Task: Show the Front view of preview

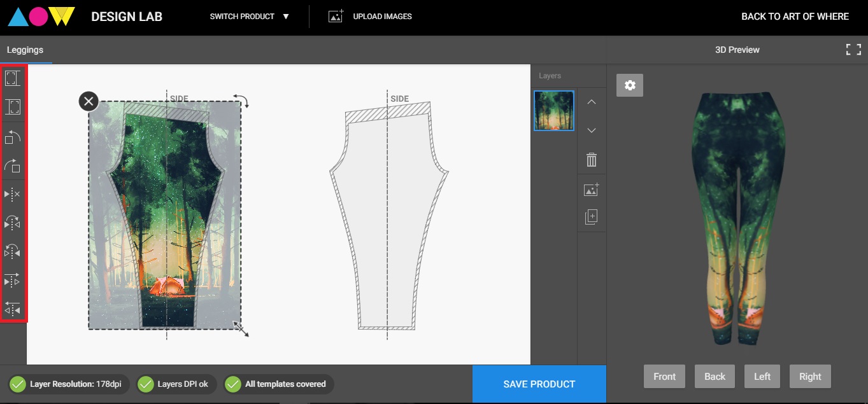Action: click(x=664, y=377)
